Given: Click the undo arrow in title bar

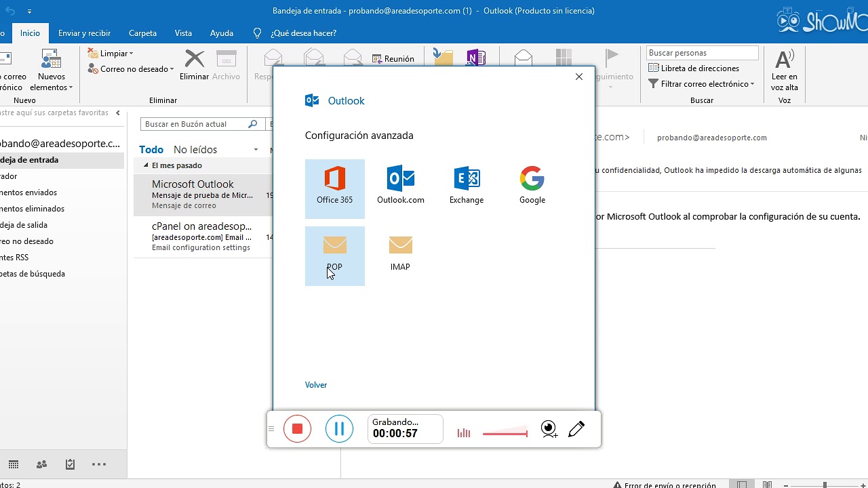Looking at the screenshot, I should (10, 11).
